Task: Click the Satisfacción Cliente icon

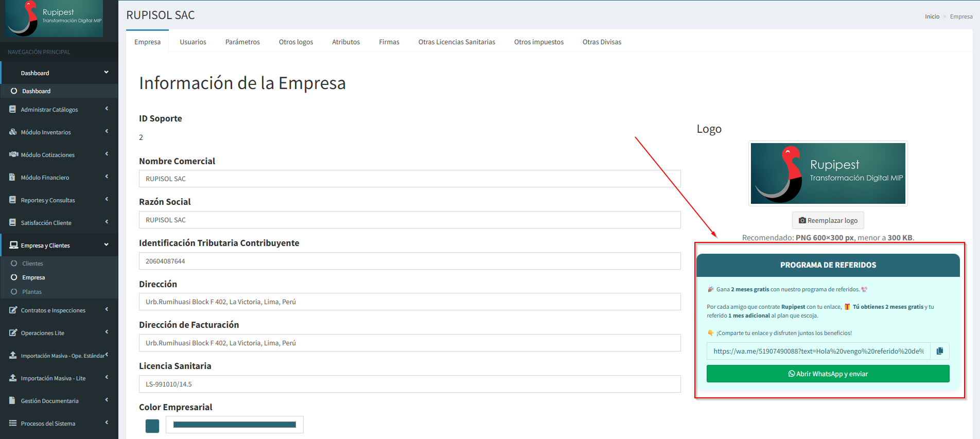Action: pos(13,222)
